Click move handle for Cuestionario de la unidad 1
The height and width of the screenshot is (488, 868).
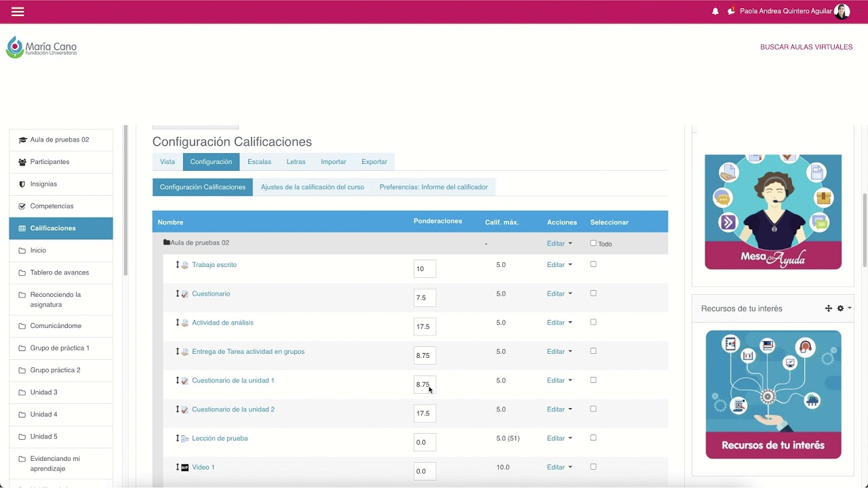[x=178, y=380]
